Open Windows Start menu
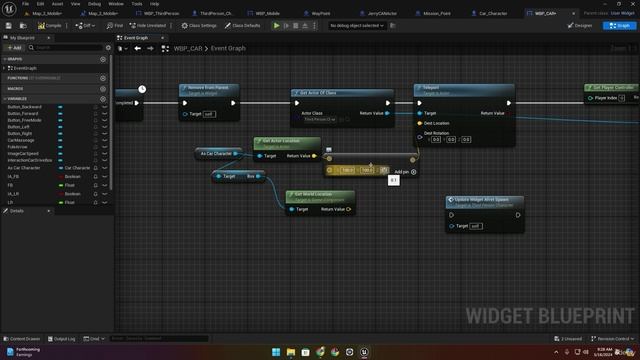The height and width of the screenshot is (360, 640). tap(276, 352)
